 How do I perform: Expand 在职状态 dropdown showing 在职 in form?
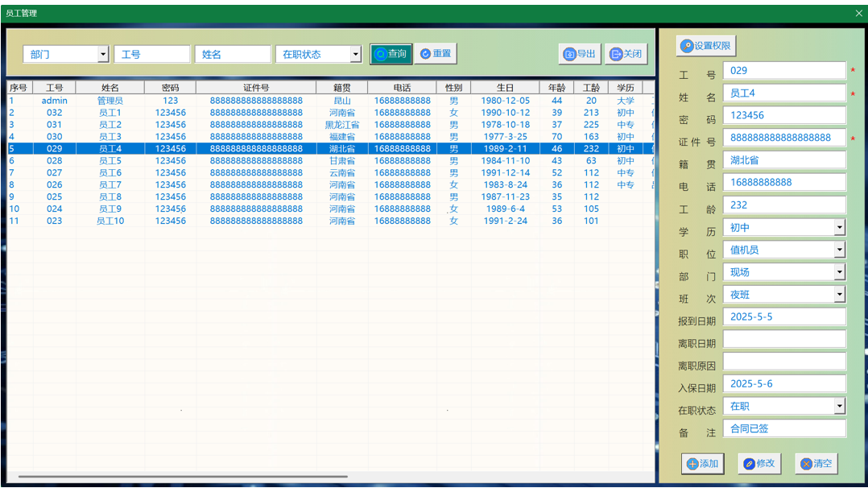point(840,406)
